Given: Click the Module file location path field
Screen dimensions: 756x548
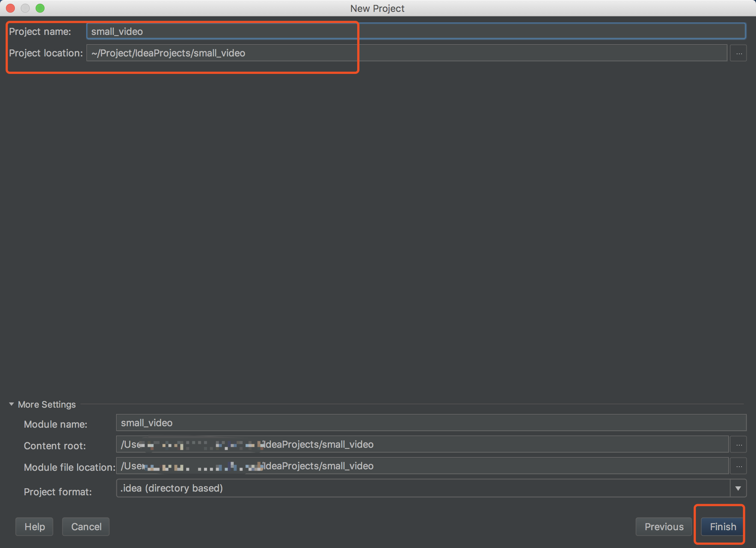Looking at the screenshot, I should click(x=482, y=466).
